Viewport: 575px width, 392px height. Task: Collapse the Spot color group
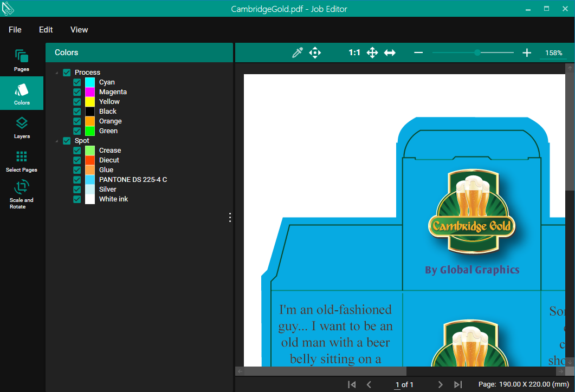pos(57,141)
